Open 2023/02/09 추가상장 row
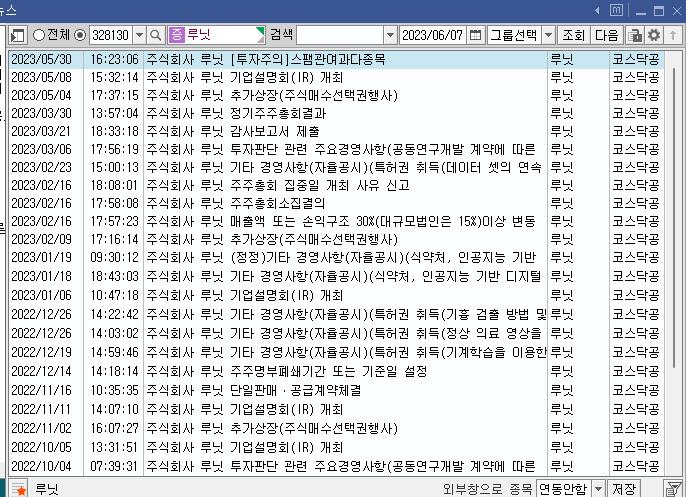 pyautogui.click(x=336, y=239)
